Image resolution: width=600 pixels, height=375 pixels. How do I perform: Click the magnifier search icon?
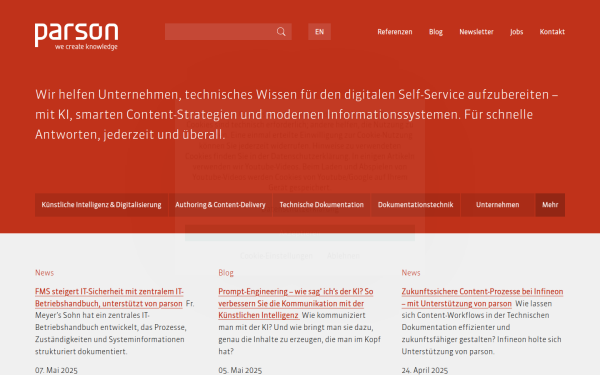click(x=281, y=32)
